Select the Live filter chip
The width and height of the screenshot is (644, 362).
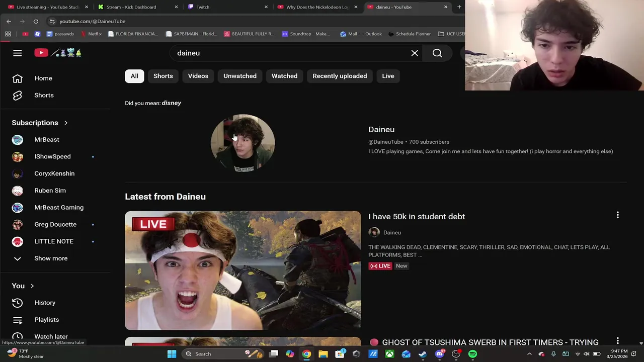click(x=388, y=76)
